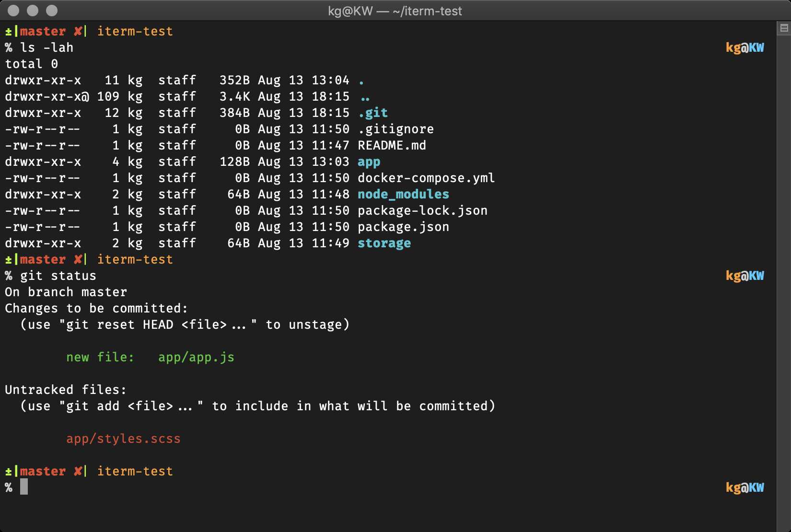Click the 'app' directory name in listing
791x532 pixels.
click(x=369, y=162)
